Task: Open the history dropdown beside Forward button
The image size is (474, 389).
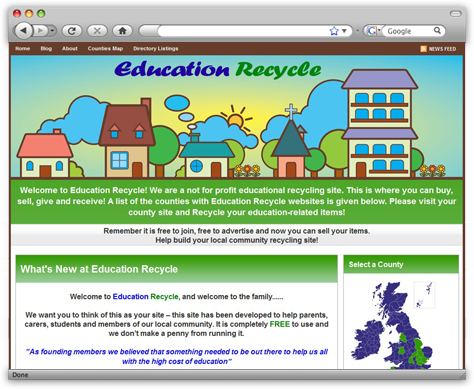Action: click(52, 31)
